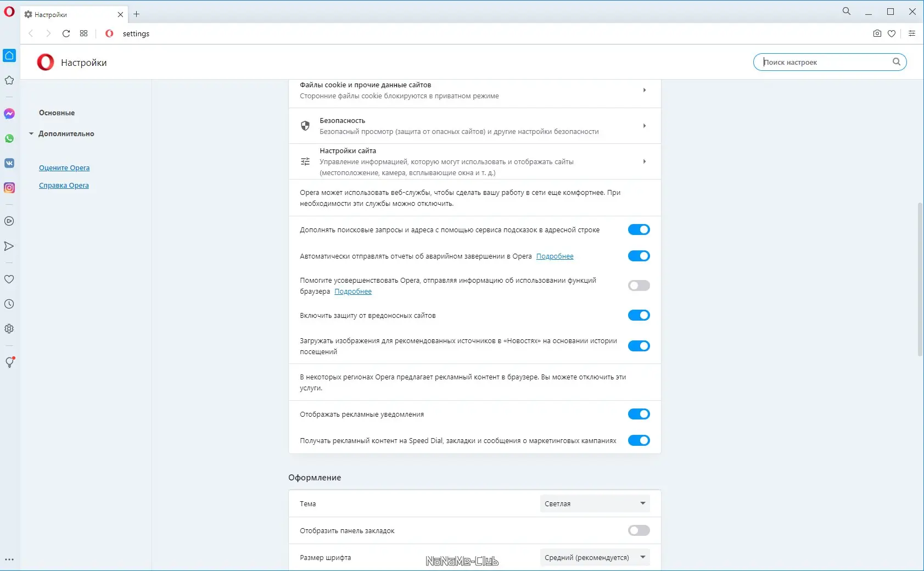
Task: Close the Настройки tab
Action: pyautogui.click(x=120, y=15)
